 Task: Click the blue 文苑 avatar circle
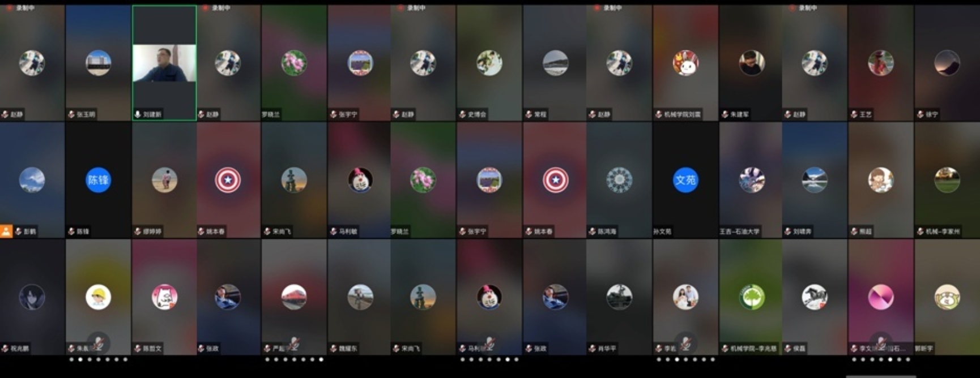685,180
